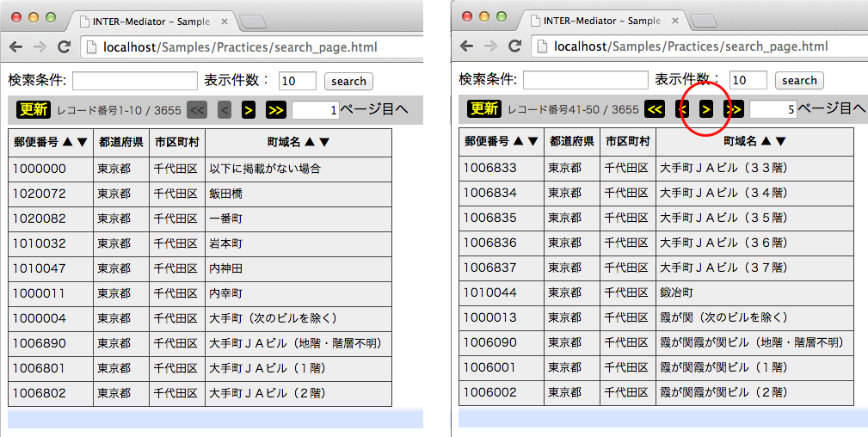The width and height of the screenshot is (868, 437).
Task: Select 大手町ＪＡビル（３７階） cell
Action: 754,268
